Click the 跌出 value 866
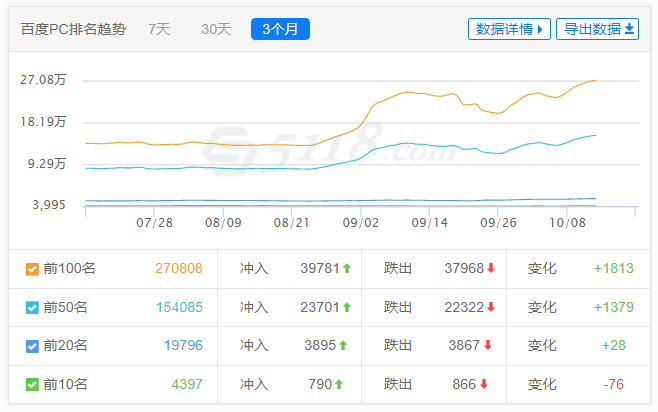This screenshot has width=658, height=412. 464,384
